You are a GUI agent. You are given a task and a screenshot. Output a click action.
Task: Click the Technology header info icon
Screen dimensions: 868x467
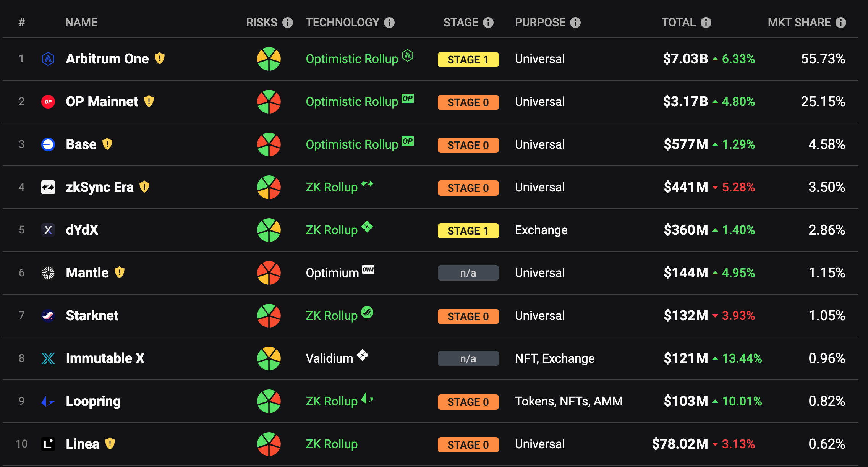point(389,23)
